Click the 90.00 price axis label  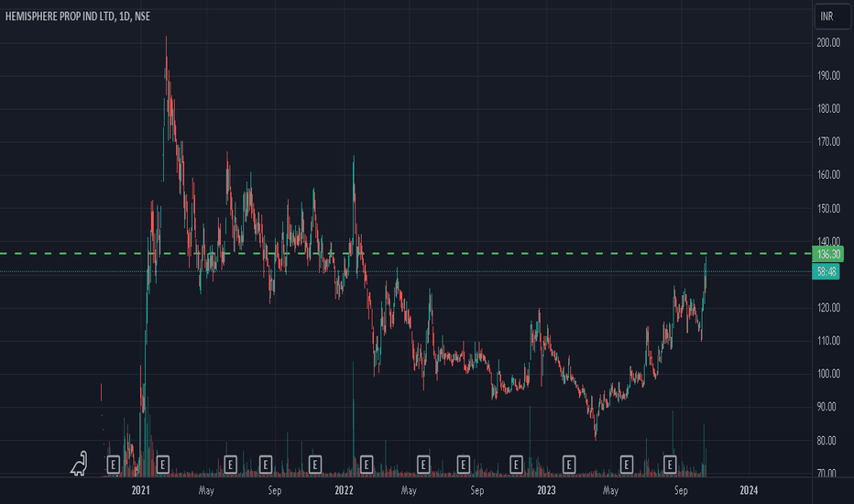tap(828, 407)
